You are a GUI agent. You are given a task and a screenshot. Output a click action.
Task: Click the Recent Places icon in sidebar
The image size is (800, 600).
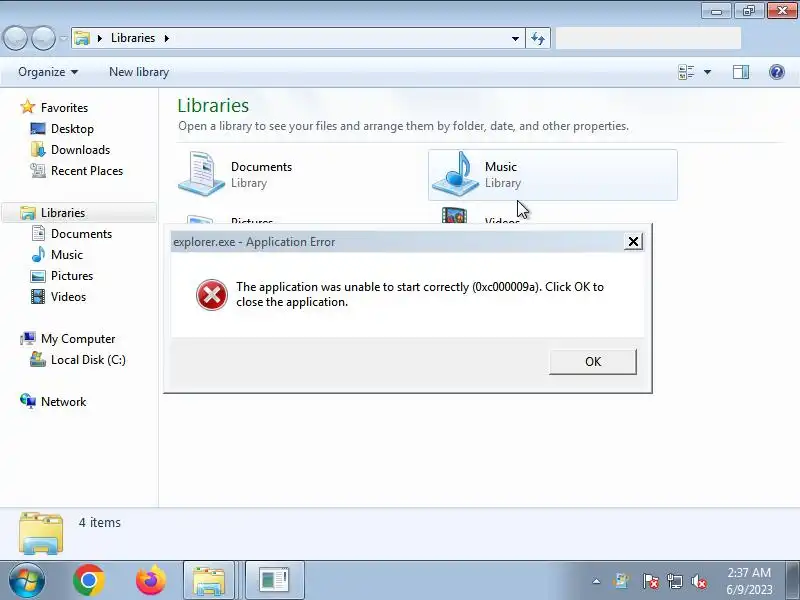click(x=38, y=170)
